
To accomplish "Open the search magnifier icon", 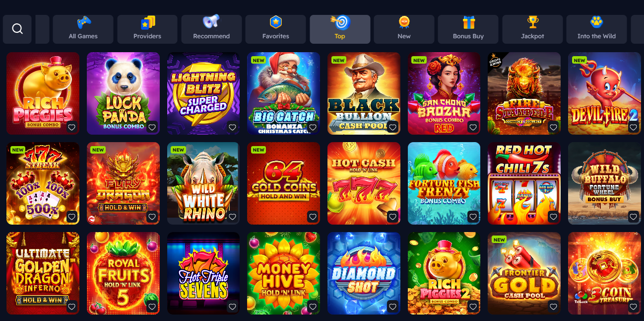I will coord(17,29).
